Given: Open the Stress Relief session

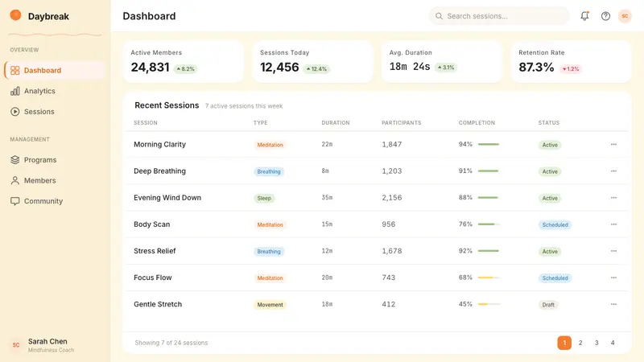Looking at the screenshot, I should (155, 251).
